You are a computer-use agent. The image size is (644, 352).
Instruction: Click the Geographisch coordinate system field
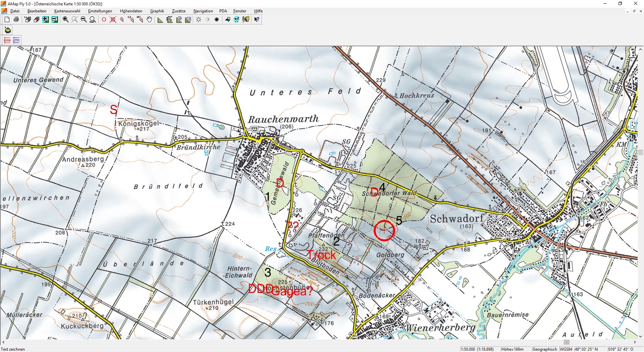click(545, 349)
